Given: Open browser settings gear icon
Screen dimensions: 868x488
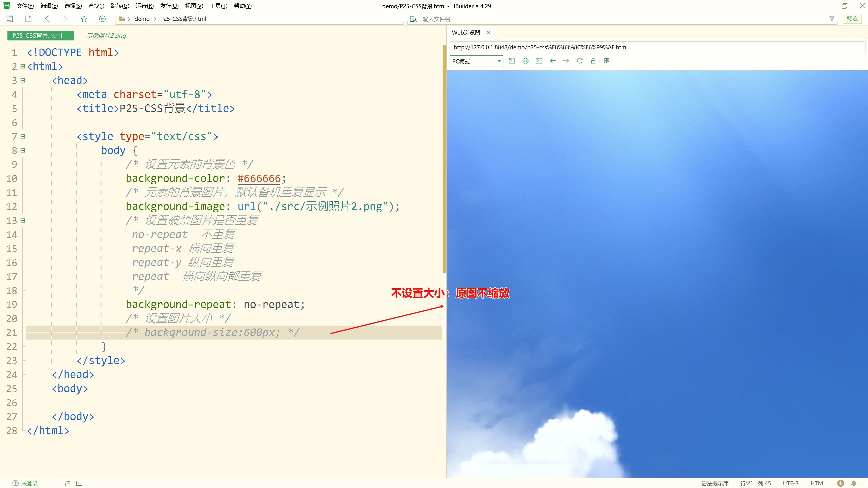Looking at the screenshot, I should click(525, 61).
